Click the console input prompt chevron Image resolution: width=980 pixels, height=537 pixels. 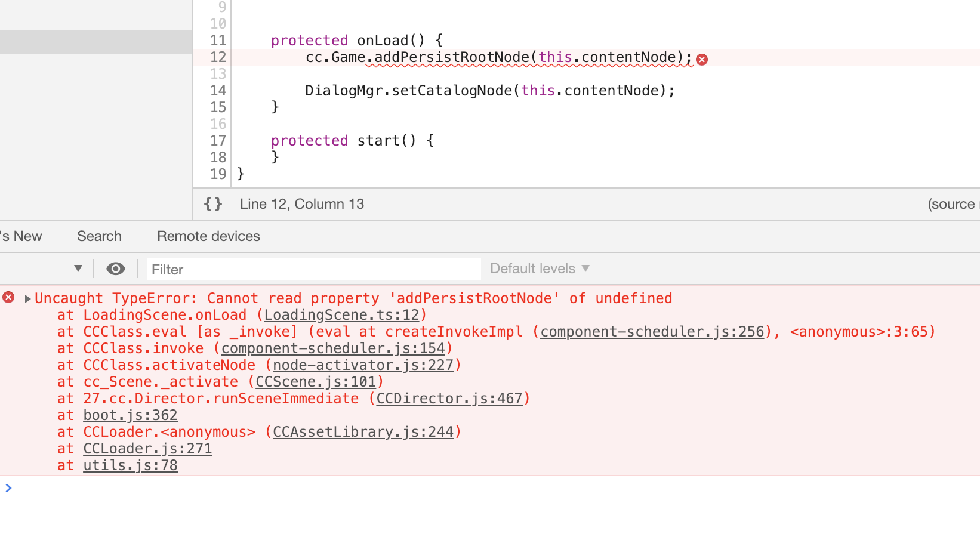pyautogui.click(x=8, y=488)
